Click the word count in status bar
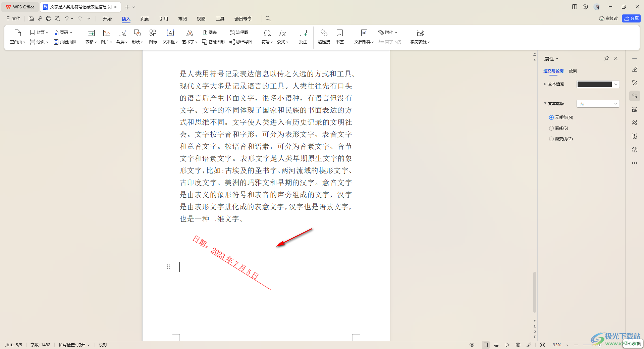Image resolution: width=644 pixels, height=349 pixels. pyautogui.click(x=40, y=345)
